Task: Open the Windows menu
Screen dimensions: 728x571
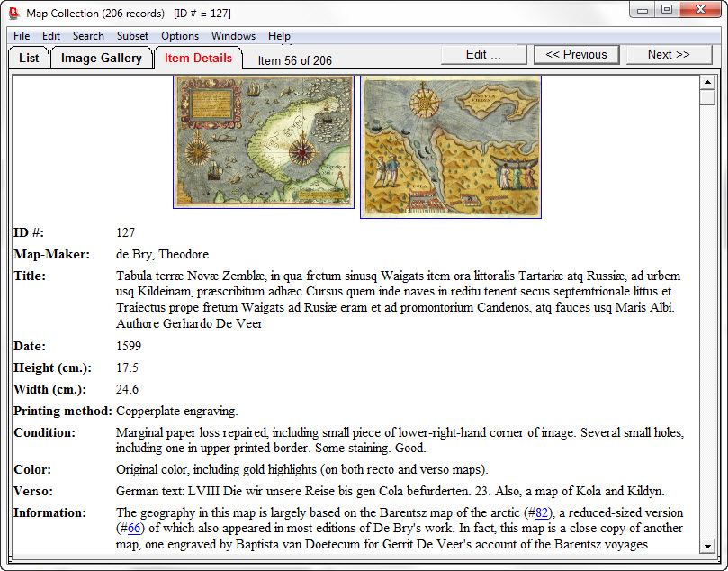Action: pos(233,36)
